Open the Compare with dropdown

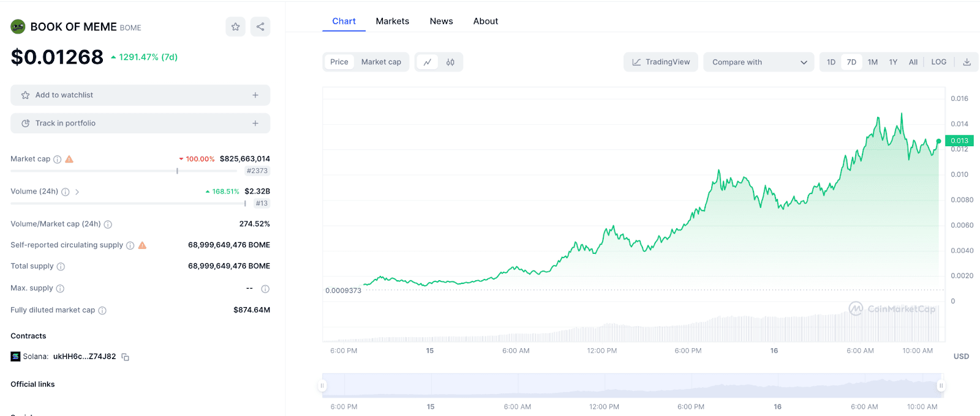pos(759,62)
